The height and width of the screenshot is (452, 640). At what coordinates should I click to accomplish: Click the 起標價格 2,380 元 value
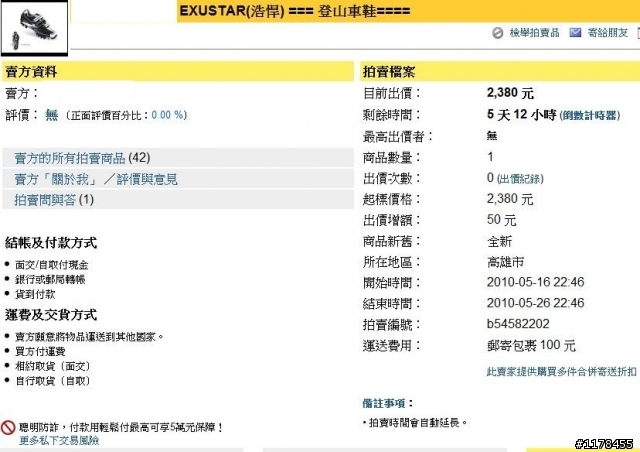(510, 199)
